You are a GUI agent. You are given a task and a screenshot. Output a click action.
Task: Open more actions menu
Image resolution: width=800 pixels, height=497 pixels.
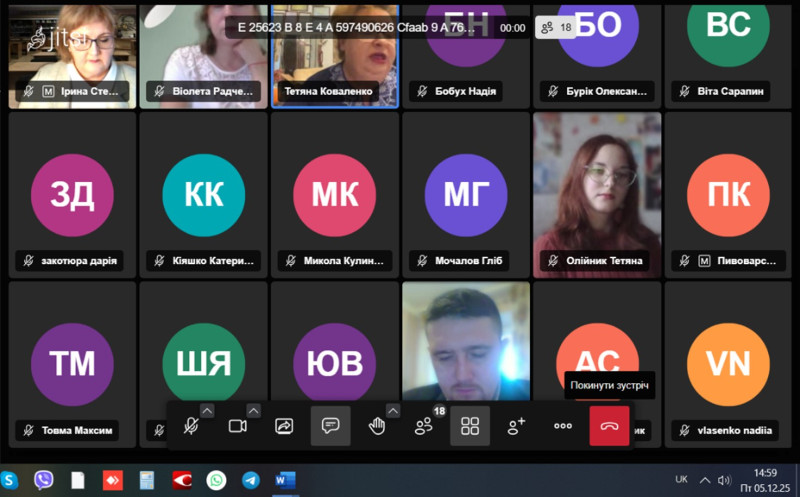563,426
